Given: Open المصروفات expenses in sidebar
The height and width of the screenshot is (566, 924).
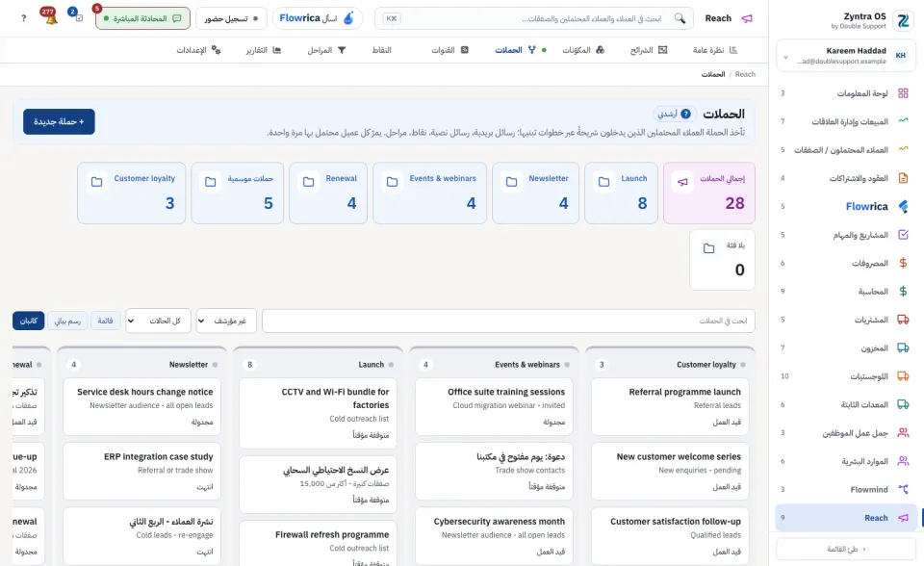Looking at the screenshot, I should [x=844, y=263].
